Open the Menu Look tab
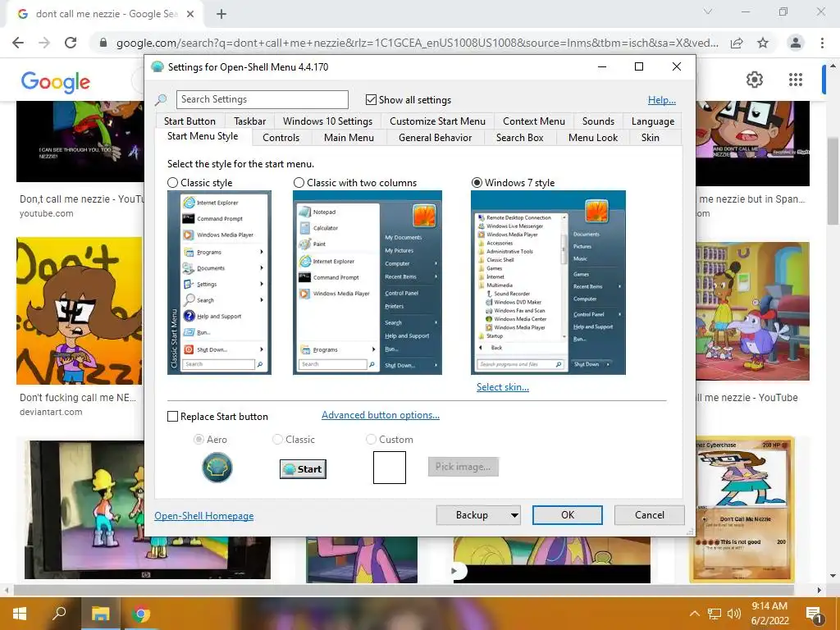840x630 pixels. [592, 138]
